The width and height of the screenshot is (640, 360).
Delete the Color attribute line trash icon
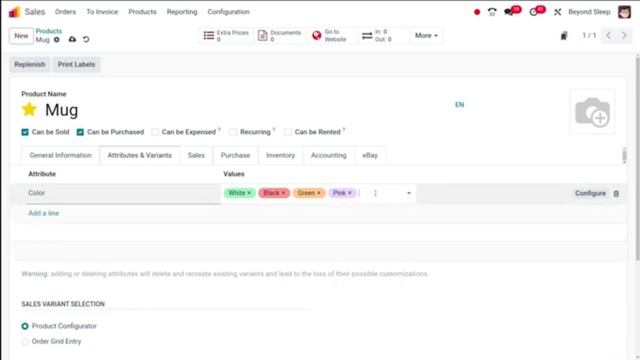coord(616,193)
